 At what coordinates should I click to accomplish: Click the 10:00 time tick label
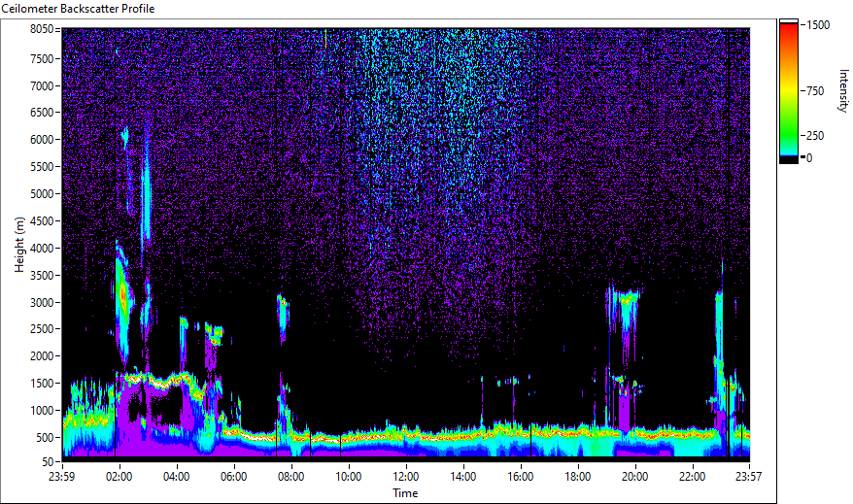(348, 477)
